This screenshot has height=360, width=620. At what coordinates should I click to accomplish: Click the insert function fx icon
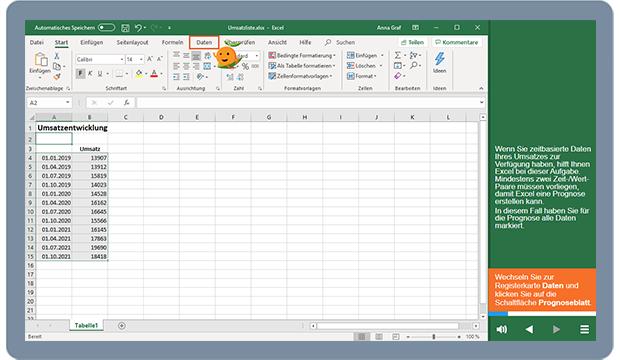pos(127,103)
